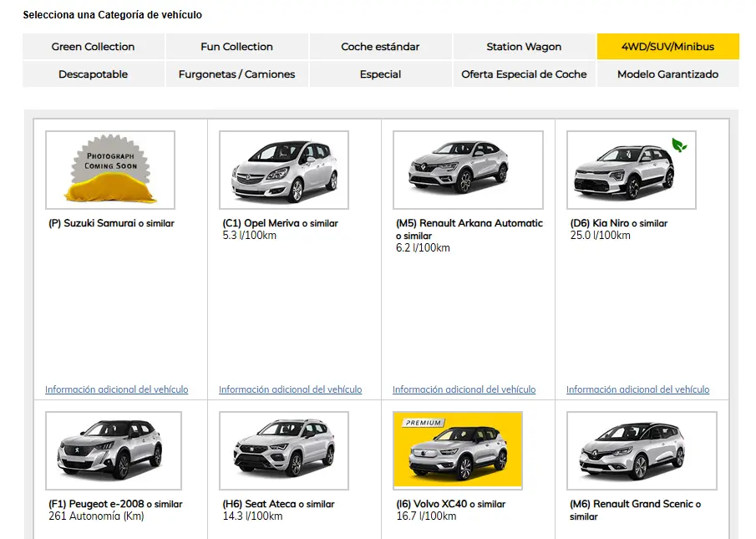
Task: Click the '14.3 l/100km' consumption value
Action: 252,516
